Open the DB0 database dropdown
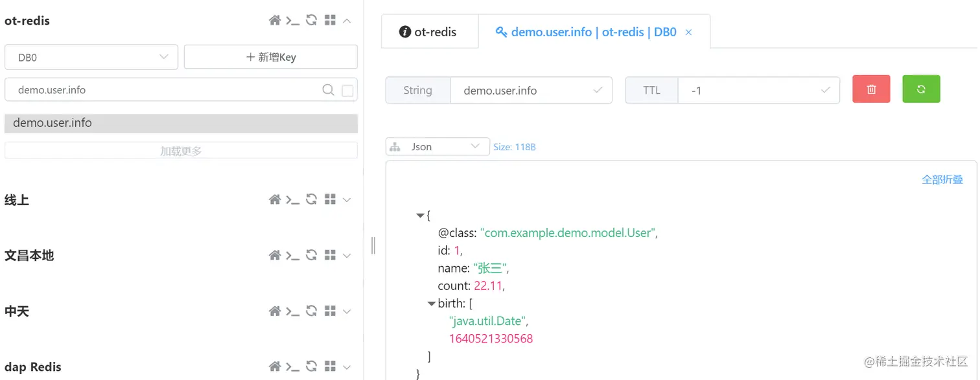This screenshot has height=380, width=980. pyautogui.click(x=91, y=57)
